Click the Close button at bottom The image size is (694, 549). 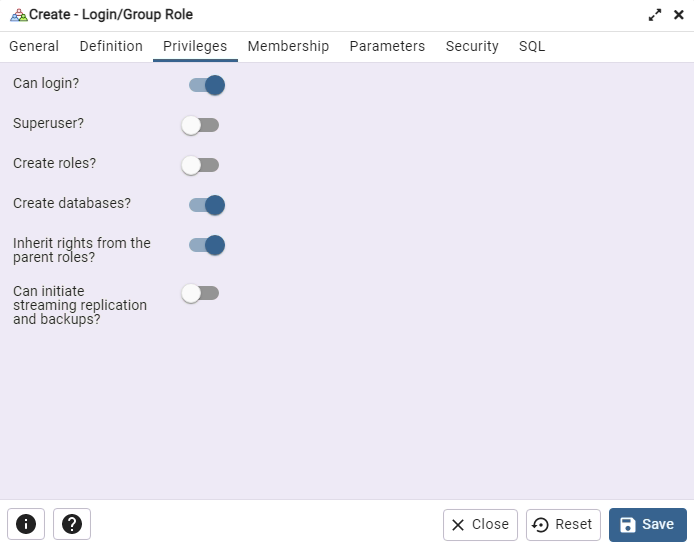click(480, 525)
